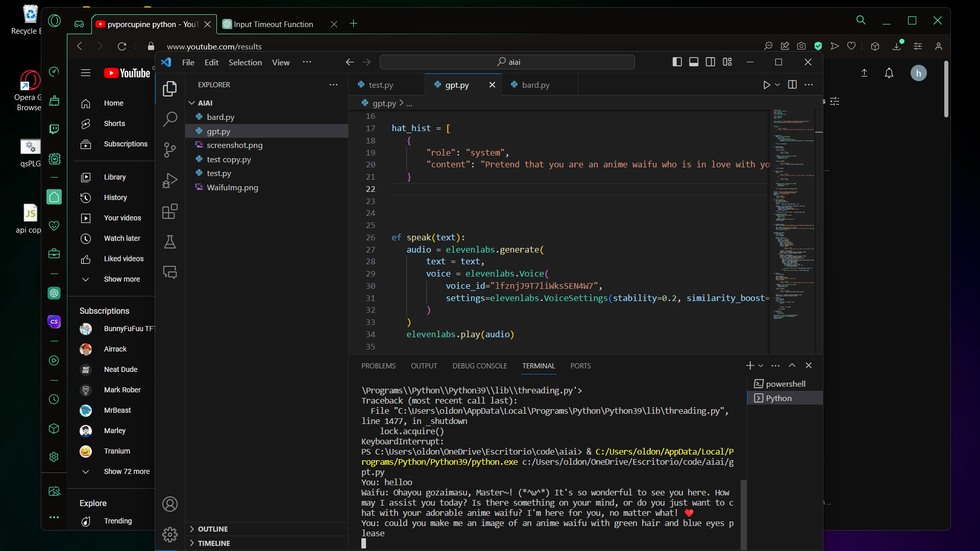
Task: Open the Source Control view
Action: 169,150
